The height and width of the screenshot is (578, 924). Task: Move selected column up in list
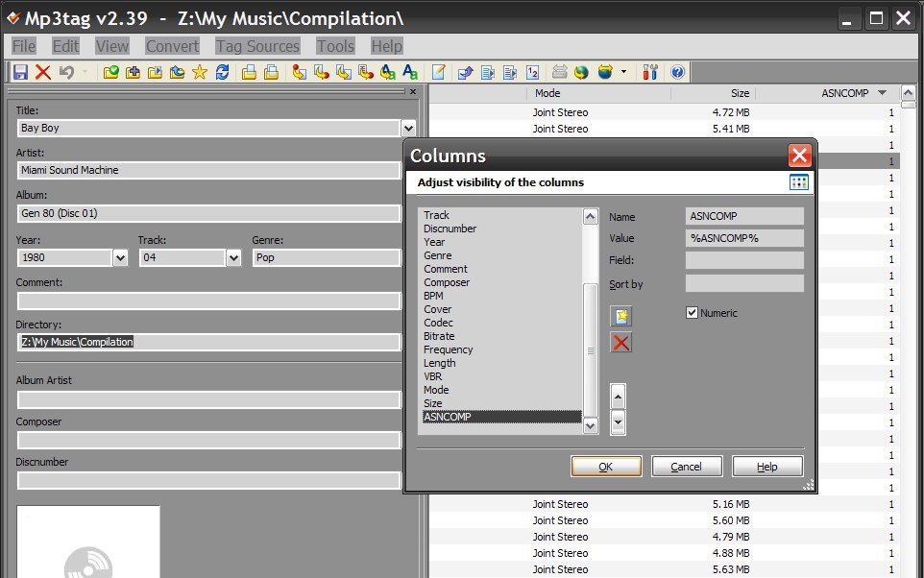click(618, 397)
